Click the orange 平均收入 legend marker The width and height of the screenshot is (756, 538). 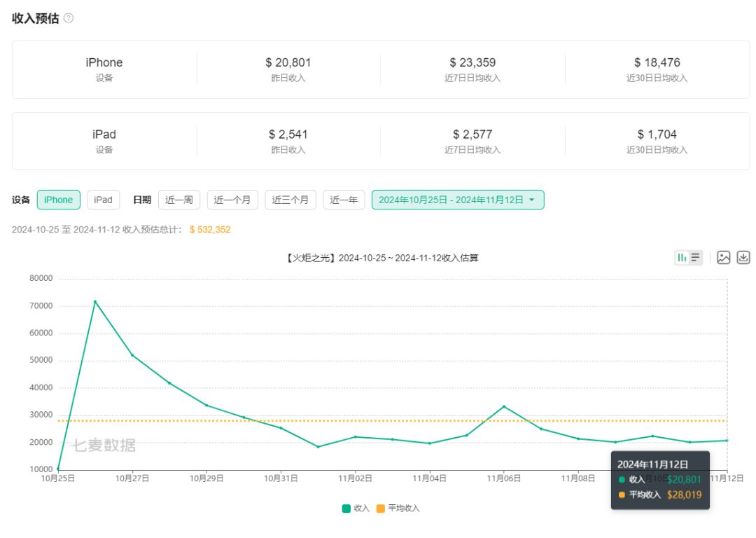tap(381, 509)
